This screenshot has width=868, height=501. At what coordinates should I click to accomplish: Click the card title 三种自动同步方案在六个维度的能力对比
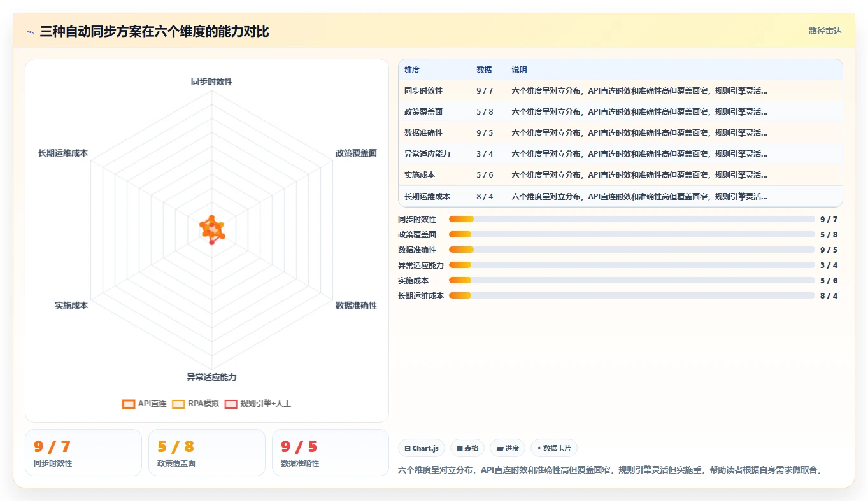coord(154,31)
